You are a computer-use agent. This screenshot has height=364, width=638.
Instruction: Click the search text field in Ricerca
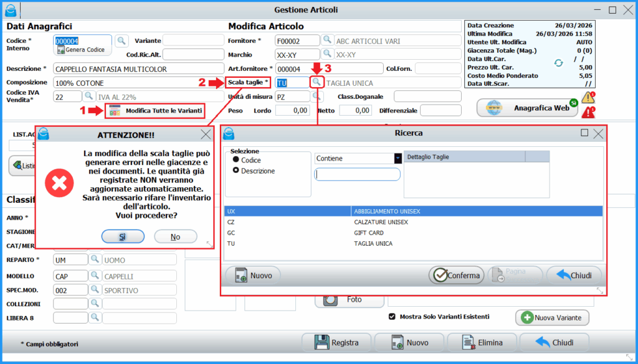tap(357, 175)
